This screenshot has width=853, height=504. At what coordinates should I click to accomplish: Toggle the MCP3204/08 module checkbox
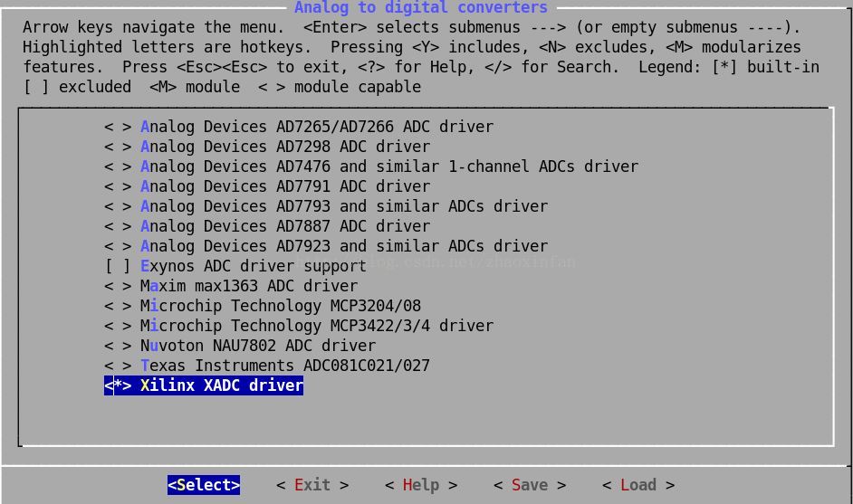[x=118, y=306]
